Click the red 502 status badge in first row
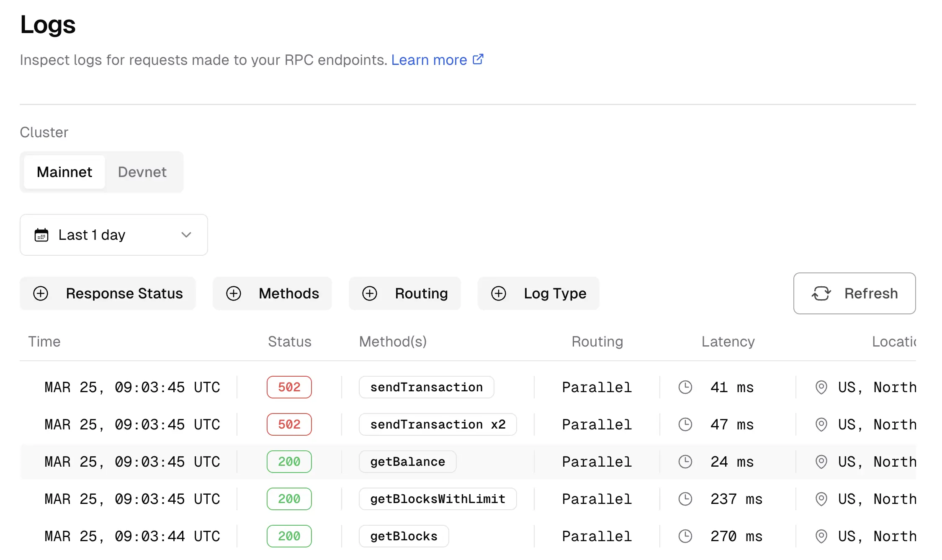The height and width of the screenshot is (560, 942). 289,387
